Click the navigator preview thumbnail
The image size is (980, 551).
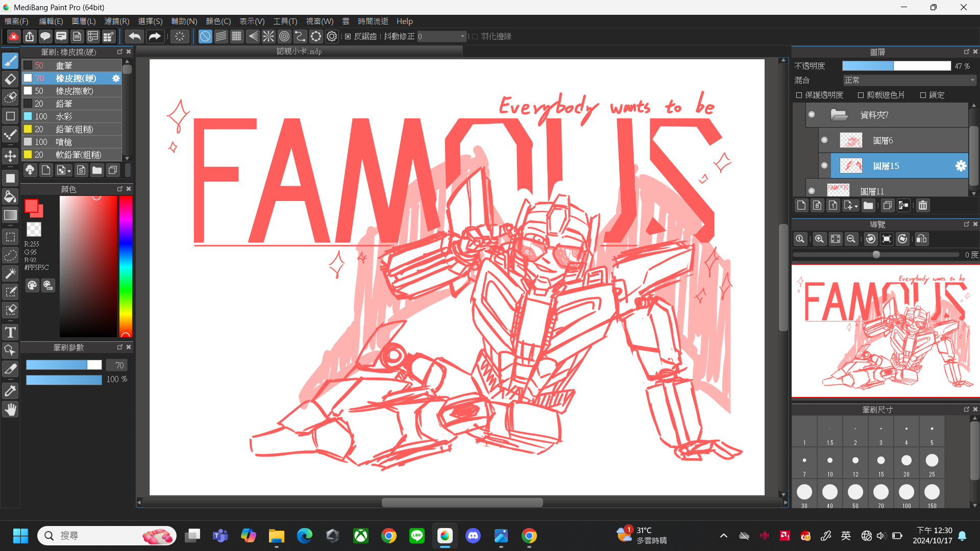click(886, 331)
